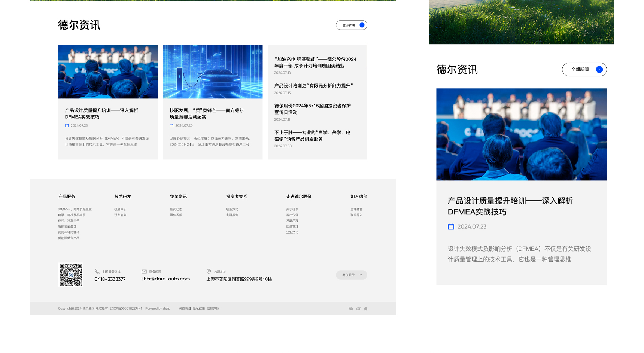The height and width of the screenshot is (353, 644).
Task: Click the address 上海市普陀区同普路299弄2号10楼
Action: (x=239, y=279)
